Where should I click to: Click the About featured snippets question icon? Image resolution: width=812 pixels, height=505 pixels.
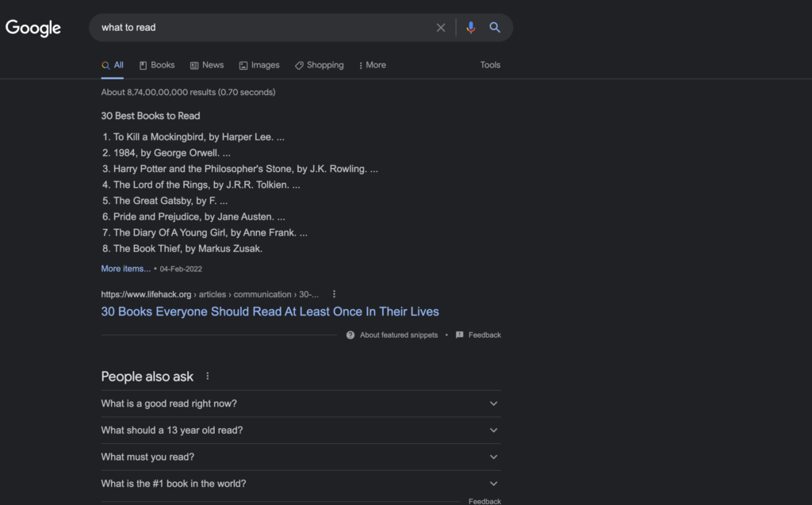coord(350,335)
